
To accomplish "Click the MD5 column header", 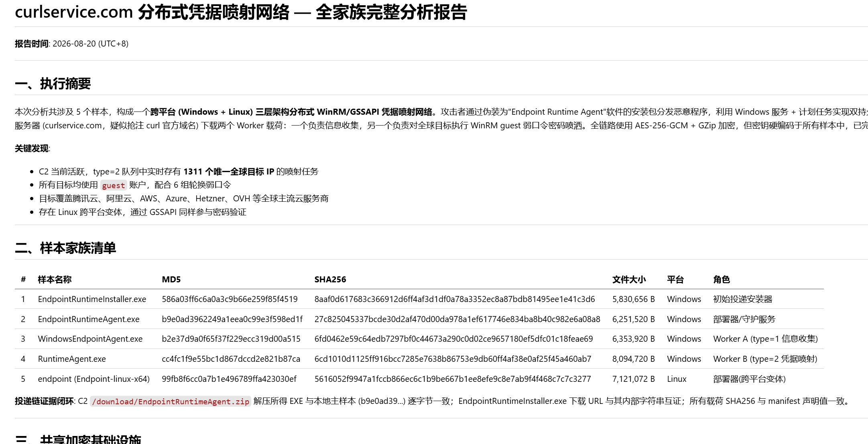I will (171, 280).
